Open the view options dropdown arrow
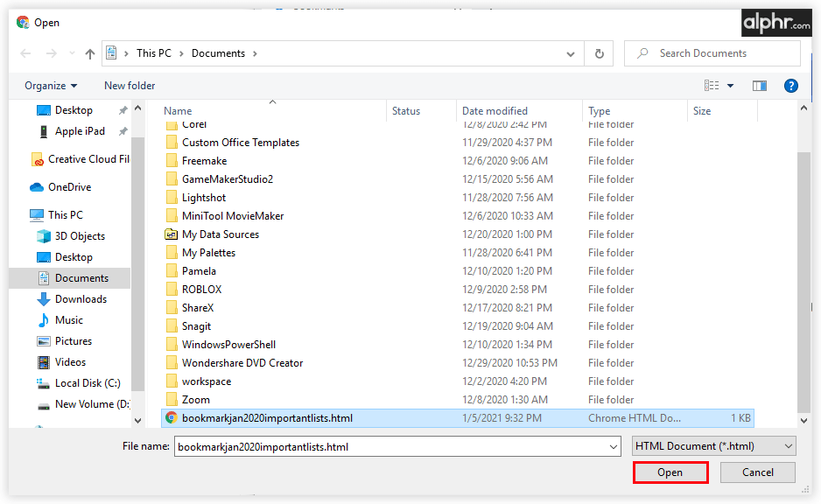The image size is (821, 504). (x=731, y=85)
